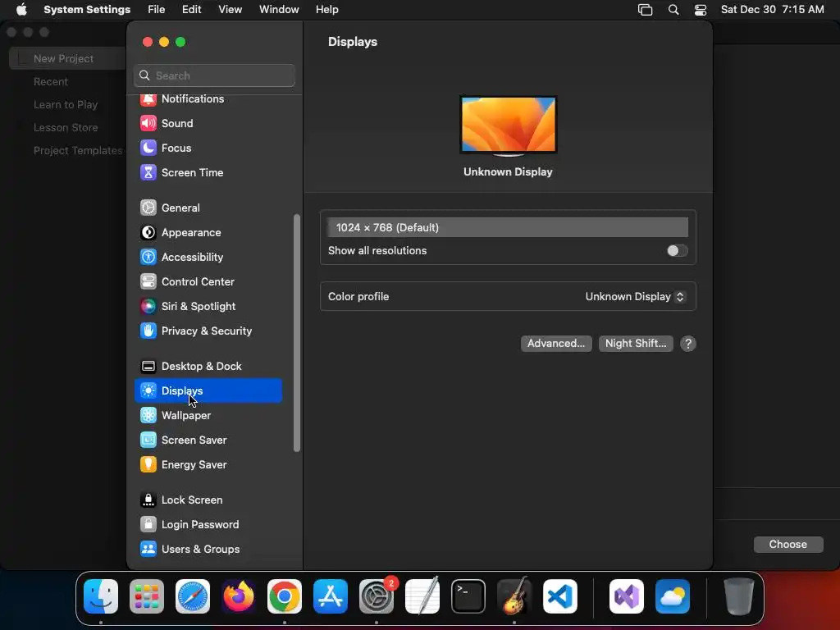Go to General settings
The image size is (840, 630).
208,208
